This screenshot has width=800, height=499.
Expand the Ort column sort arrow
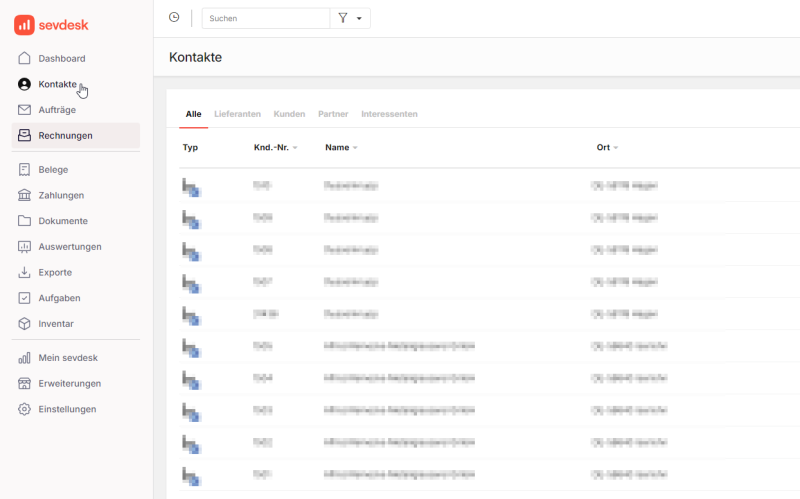(x=616, y=148)
